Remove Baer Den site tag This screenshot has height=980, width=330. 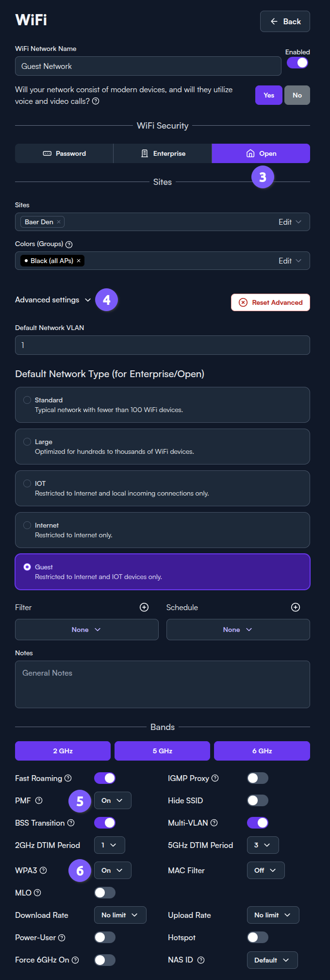(59, 222)
